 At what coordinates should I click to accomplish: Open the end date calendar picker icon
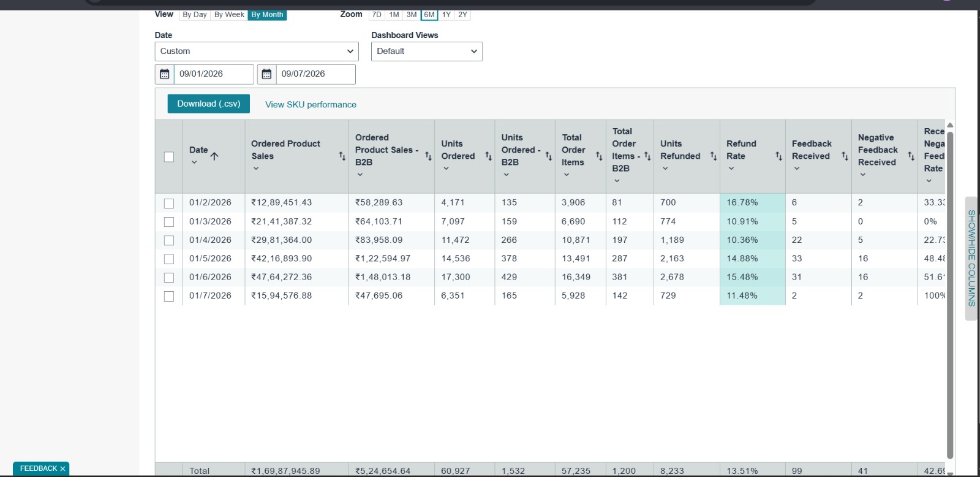pyautogui.click(x=266, y=74)
